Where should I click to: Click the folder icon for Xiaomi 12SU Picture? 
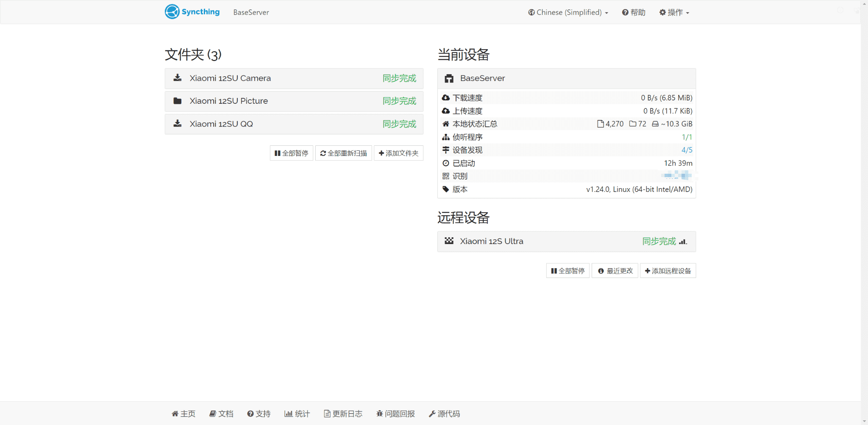[178, 100]
